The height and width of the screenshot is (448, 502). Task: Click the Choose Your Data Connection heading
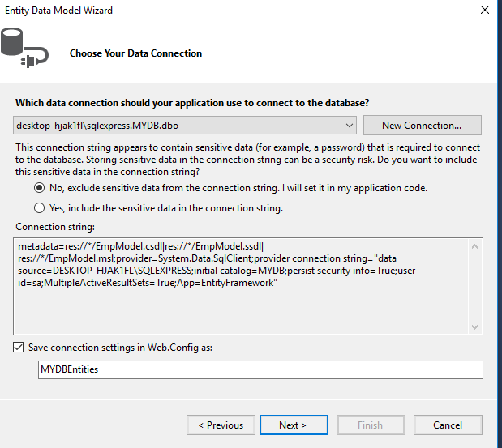pos(135,53)
